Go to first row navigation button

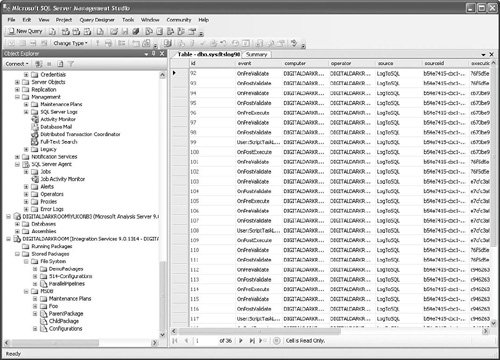(175, 341)
